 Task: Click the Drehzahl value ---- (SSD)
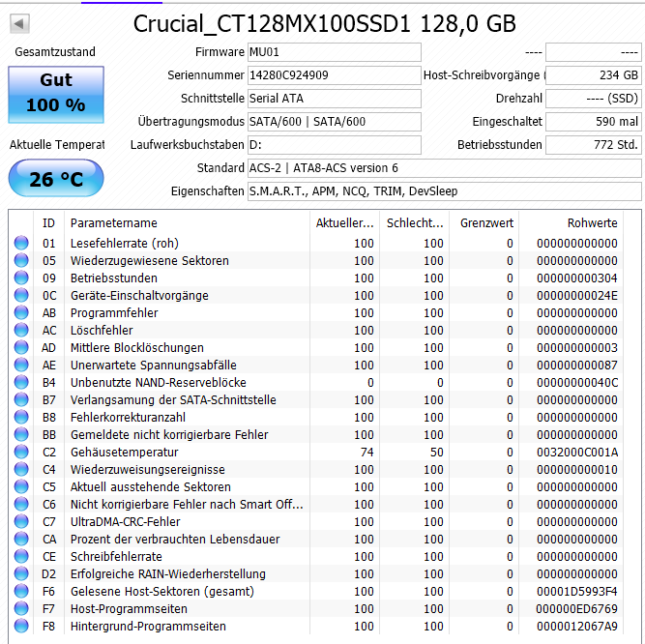tap(593, 99)
